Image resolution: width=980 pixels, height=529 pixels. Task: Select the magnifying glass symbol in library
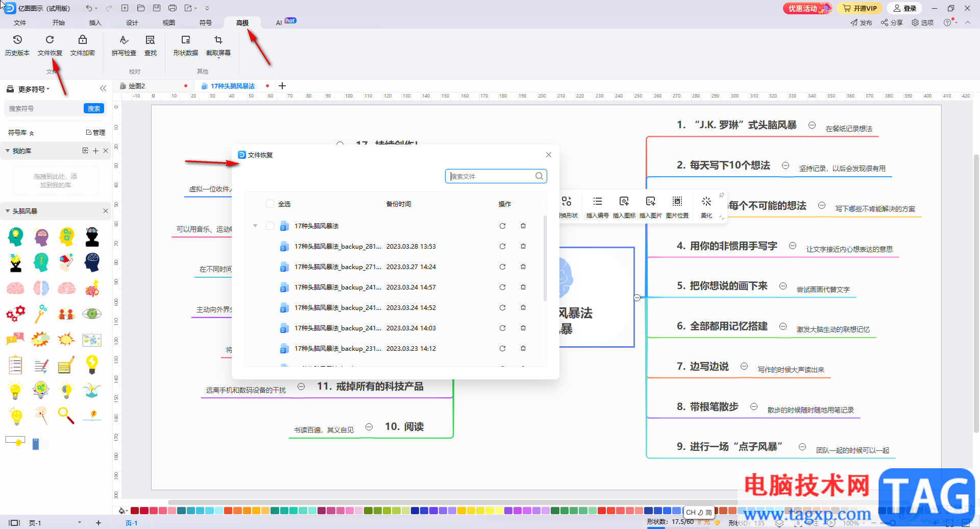pyautogui.click(x=66, y=416)
